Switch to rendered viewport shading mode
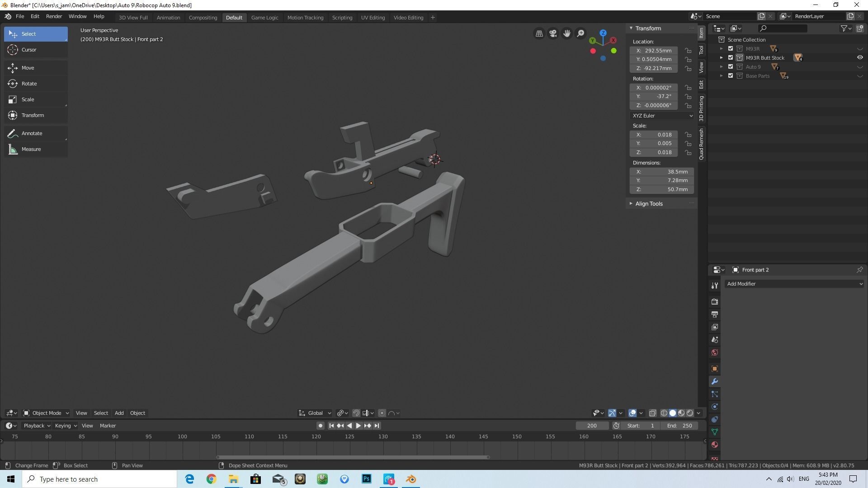Viewport: 868px width, 488px height. 690,413
